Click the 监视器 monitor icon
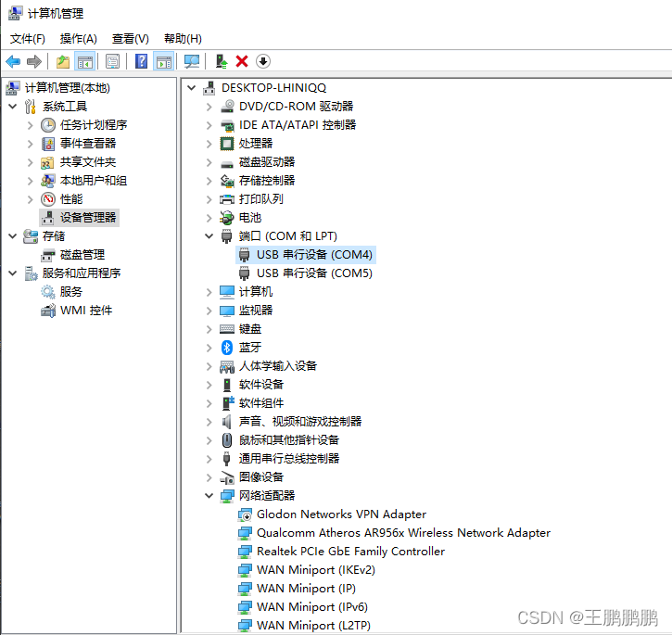 [227, 311]
